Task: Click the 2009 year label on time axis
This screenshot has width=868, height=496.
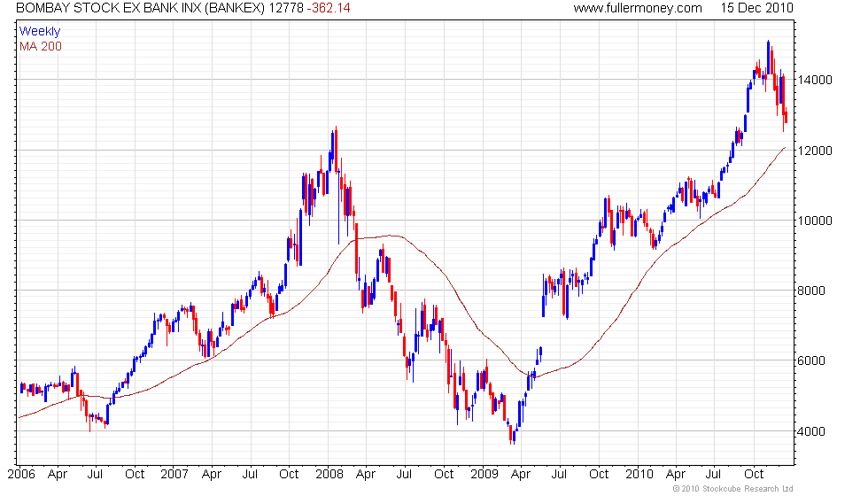Action: pyautogui.click(x=484, y=475)
